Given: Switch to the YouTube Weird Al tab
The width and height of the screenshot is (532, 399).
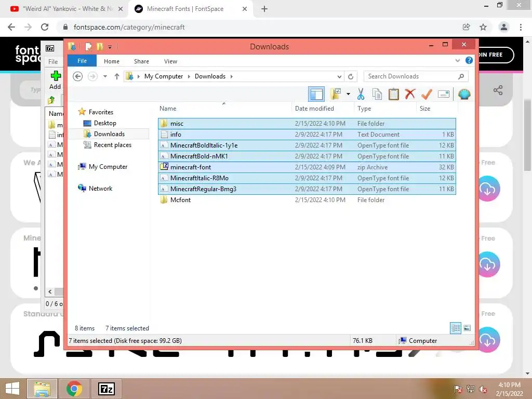Looking at the screenshot, I should point(64,9).
